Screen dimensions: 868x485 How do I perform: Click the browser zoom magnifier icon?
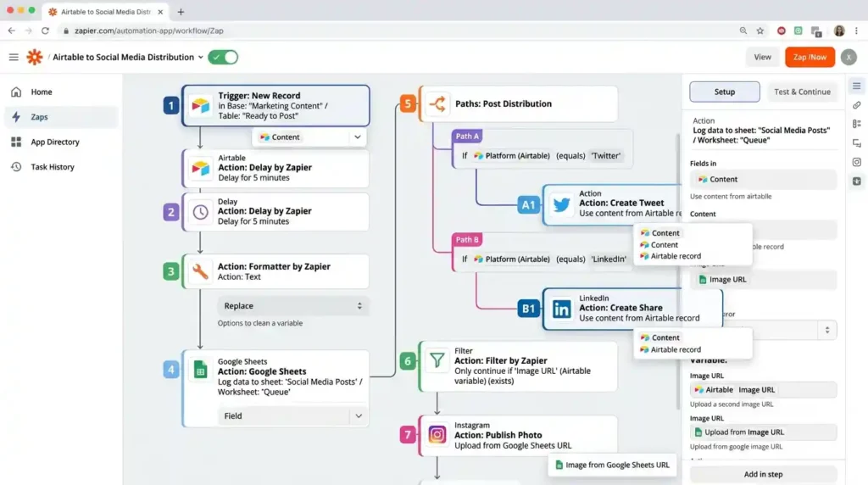(743, 31)
